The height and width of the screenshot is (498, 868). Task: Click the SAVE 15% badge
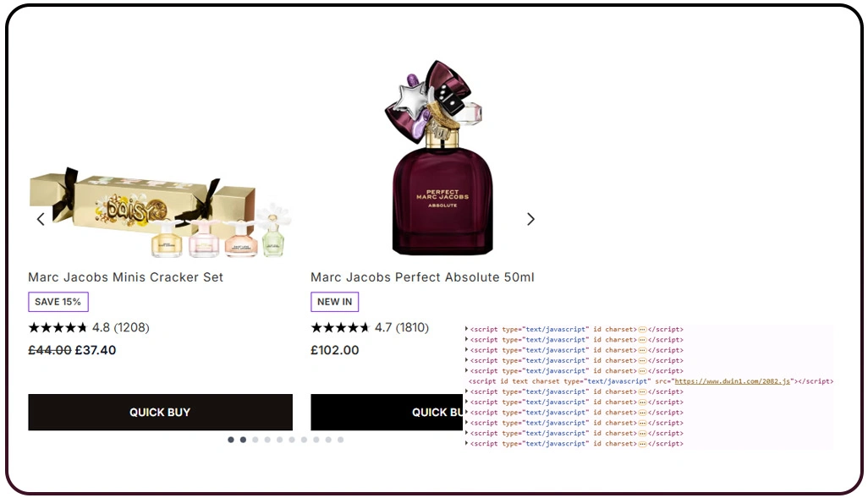[x=58, y=302]
